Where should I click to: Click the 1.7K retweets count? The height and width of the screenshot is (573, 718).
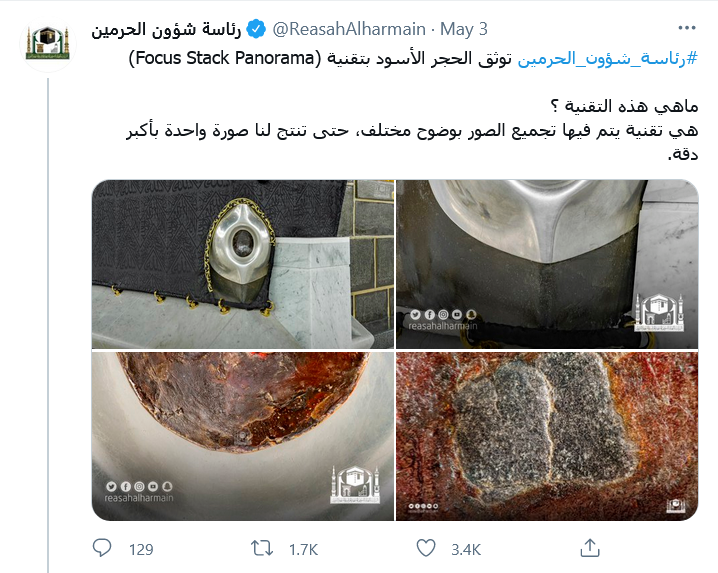[303, 549]
